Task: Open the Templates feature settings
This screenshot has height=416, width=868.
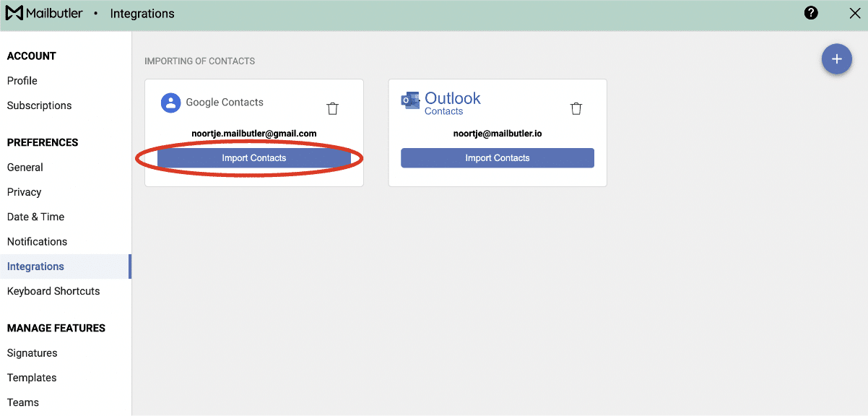Action: 32,378
